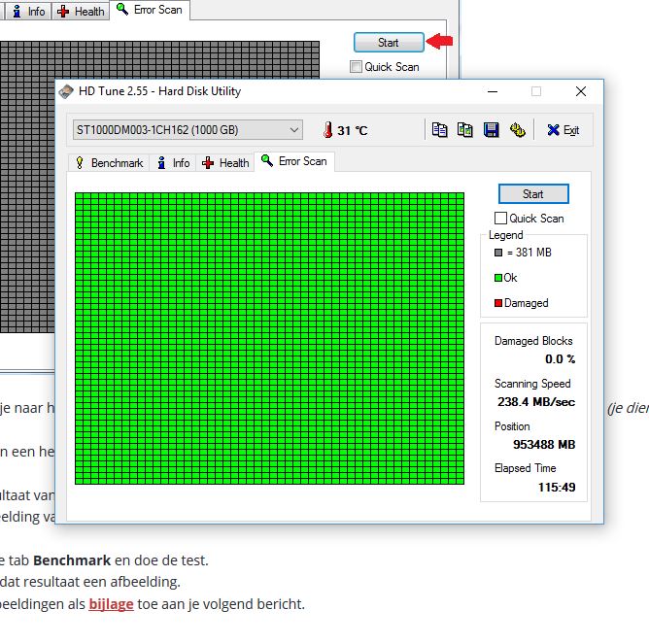This screenshot has height=644, width=649.
Task: Open the drive selection dropdown ST1000DM003
Action: pos(188,130)
